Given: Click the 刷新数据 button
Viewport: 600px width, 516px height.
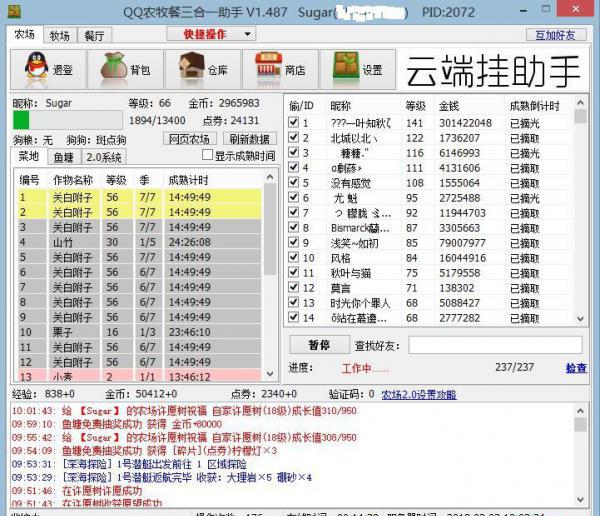Looking at the screenshot, I should click(249, 139).
